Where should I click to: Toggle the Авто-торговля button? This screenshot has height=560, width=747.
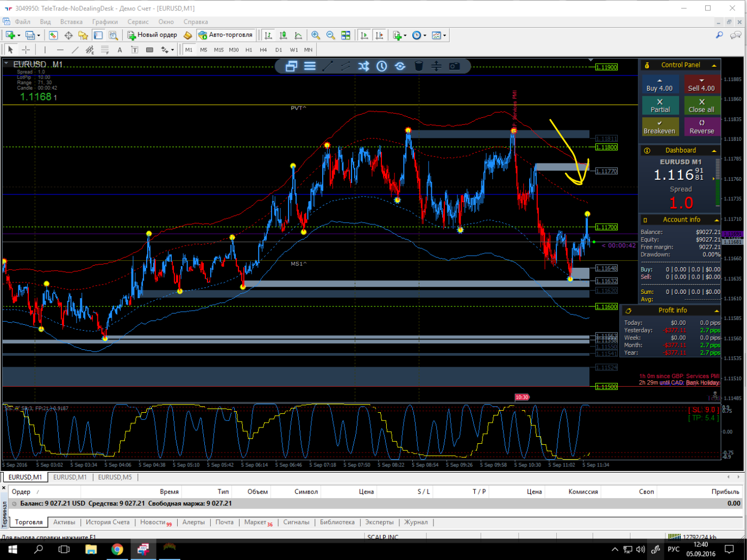[225, 35]
